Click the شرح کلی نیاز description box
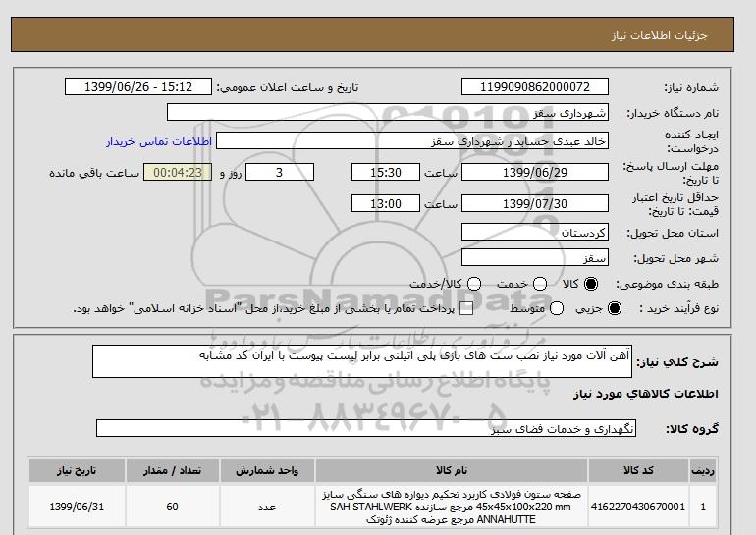The height and width of the screenshot is (535, 756). tap(362, 361)
